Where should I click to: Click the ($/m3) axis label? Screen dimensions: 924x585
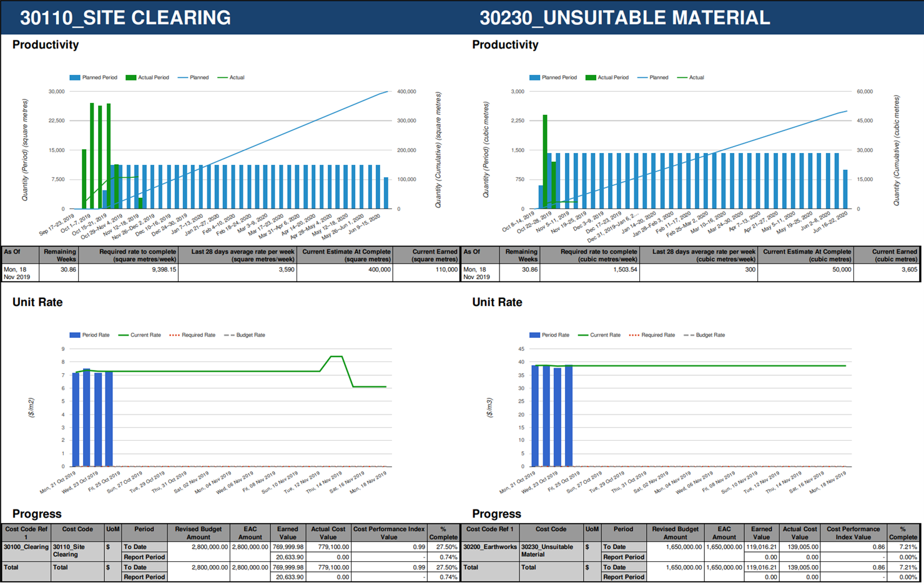(489, 408)
